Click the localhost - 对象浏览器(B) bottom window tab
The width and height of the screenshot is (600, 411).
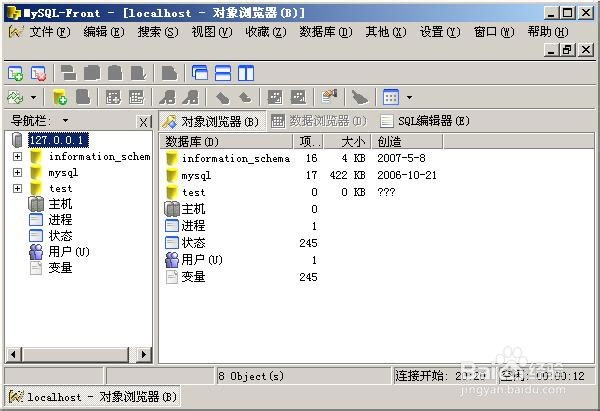point(92,397)
